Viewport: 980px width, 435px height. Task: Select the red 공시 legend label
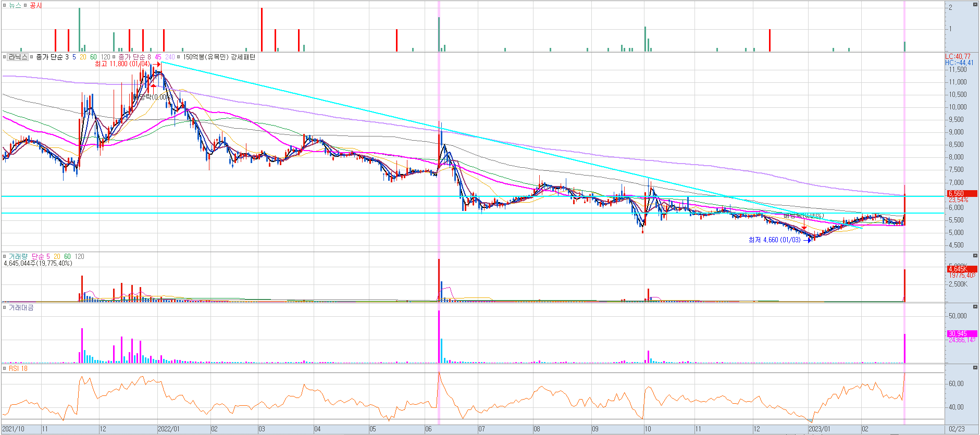pyautogui.click(x=35, y=5)
